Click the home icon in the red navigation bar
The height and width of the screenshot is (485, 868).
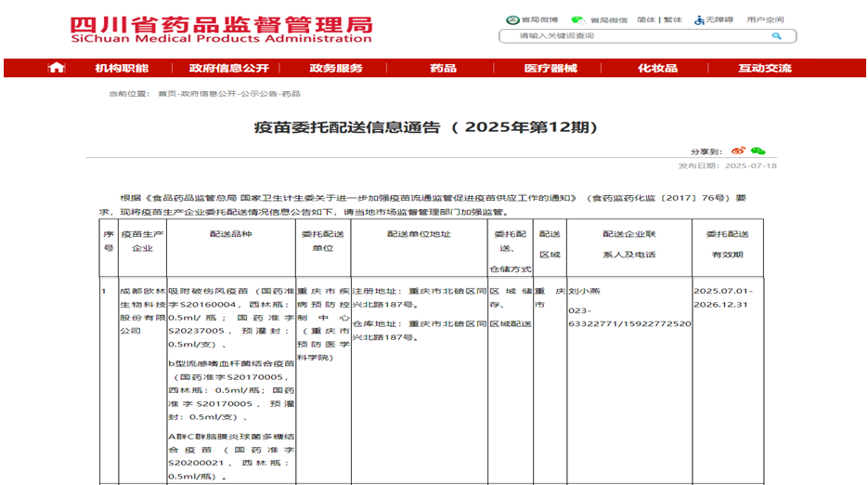[57, 68]
